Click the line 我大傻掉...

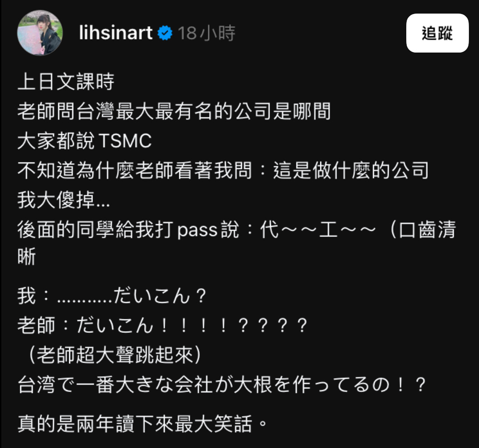[64, 200]
